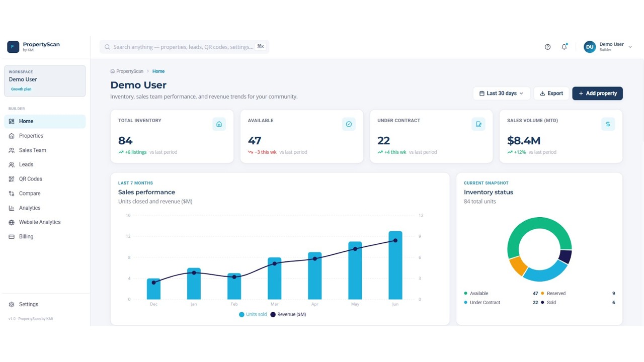This screenshot has height=362, width=644.
Task: Click the calendar icon in date filter
Action: pos(482,94)
